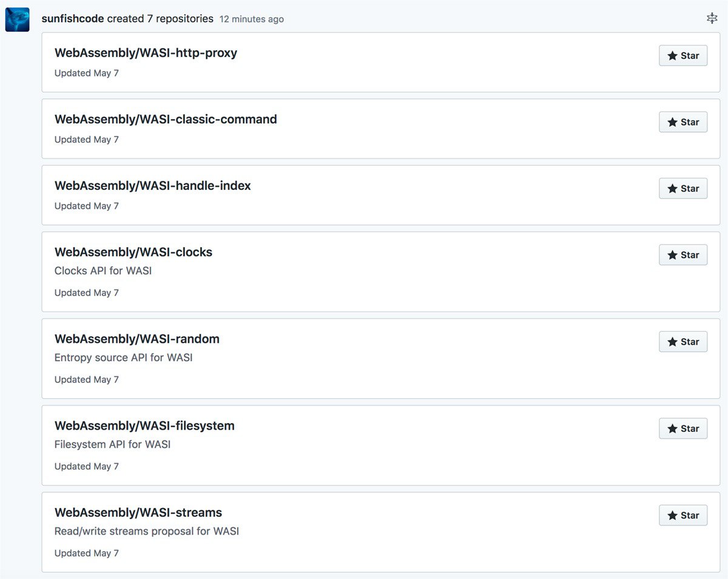The image size is (728, 579).
Task: Open WebAssembly/WASI-http-proxy repository
Action: pos(146,53)
